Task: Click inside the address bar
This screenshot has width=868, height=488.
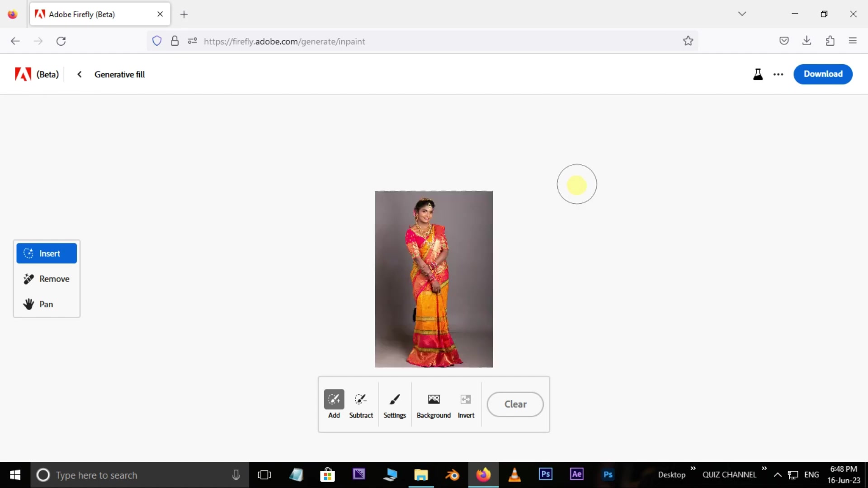Action: tap(407, 41)
